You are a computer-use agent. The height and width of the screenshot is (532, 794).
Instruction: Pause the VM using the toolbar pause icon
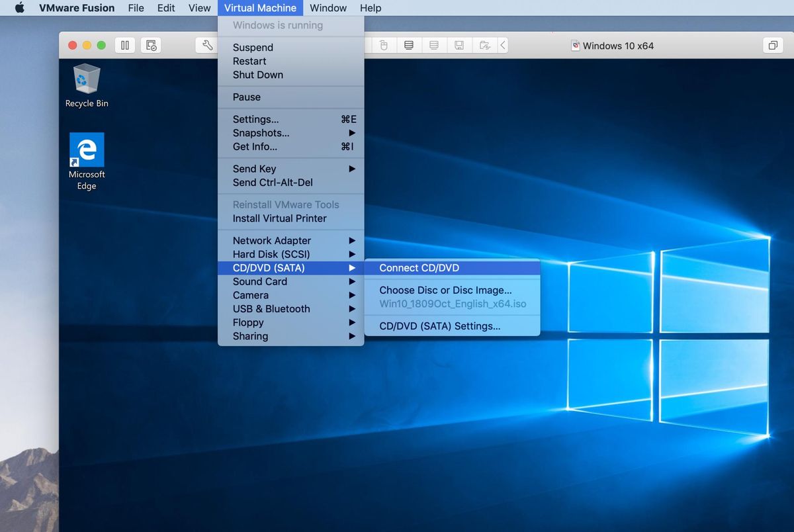124,45
